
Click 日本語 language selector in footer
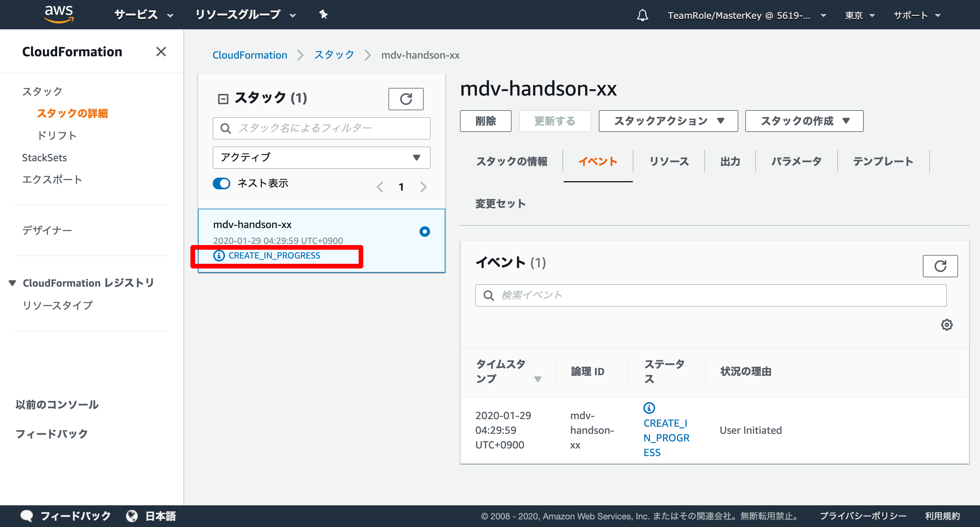(161, 516)
